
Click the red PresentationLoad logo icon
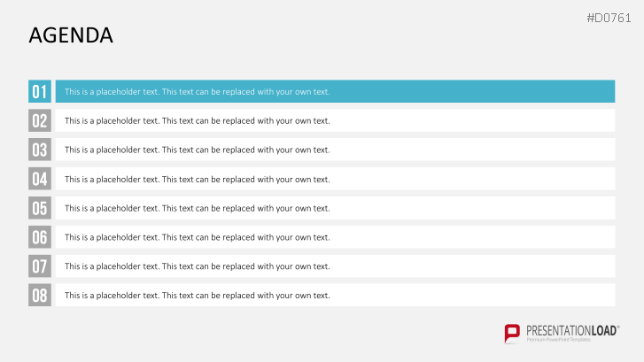pos(512,333)
